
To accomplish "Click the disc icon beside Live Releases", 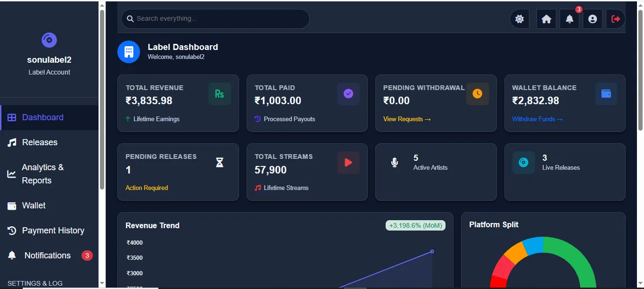I will [x=524, y=163].
